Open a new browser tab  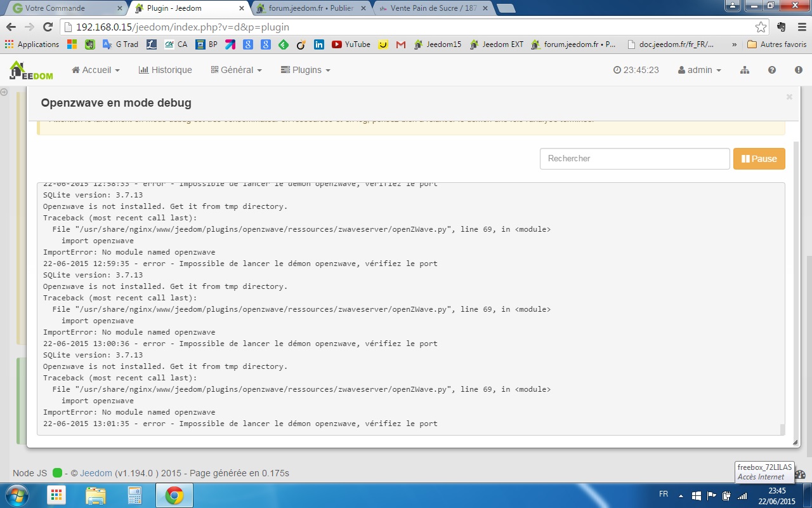[505, 8]
